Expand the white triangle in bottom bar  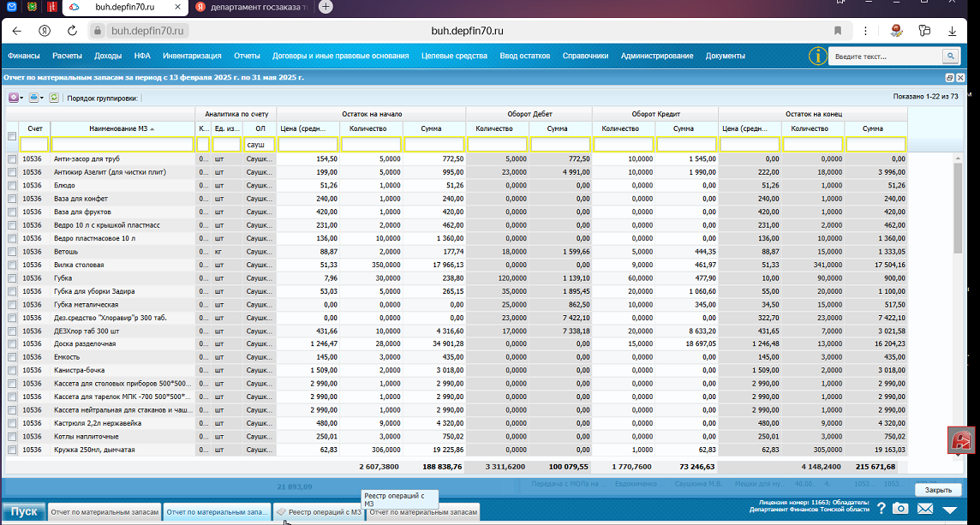(x=950, y=510)
